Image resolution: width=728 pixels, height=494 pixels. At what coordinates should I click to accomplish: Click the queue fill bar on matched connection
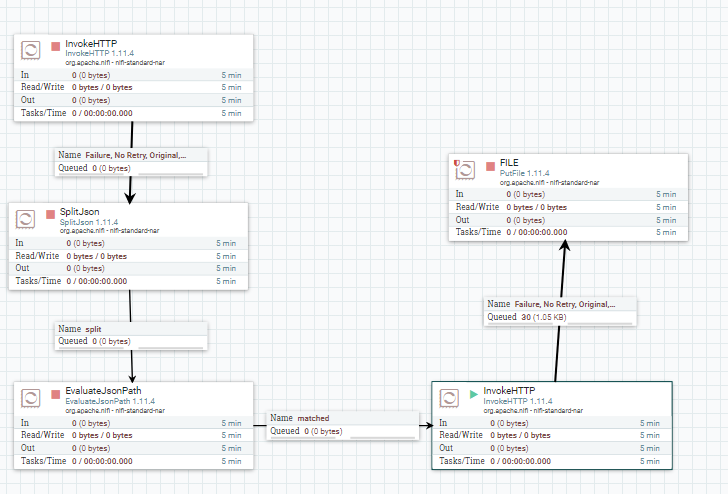[x=383, y=436]
